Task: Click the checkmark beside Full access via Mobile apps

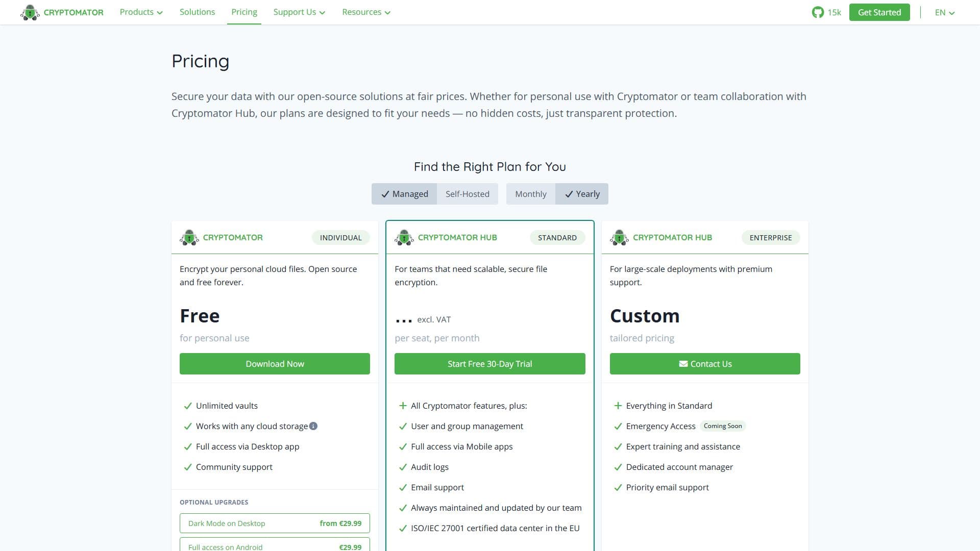Action: click(x=403, y=447)
